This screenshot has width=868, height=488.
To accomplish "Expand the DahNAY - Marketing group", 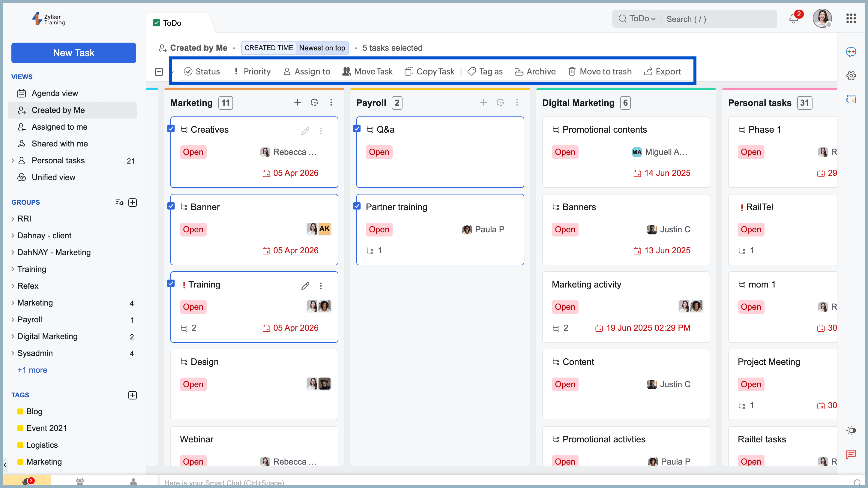I will pyautogui.click(x=13, y=252).
